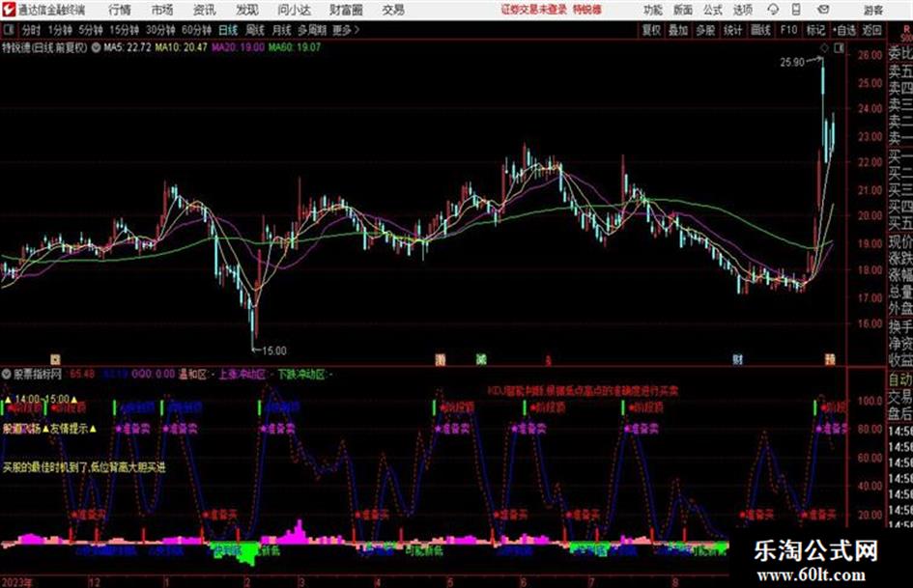Click the 25.90 high price label
This screenshot has width=913, height=588.
point(792,63)
